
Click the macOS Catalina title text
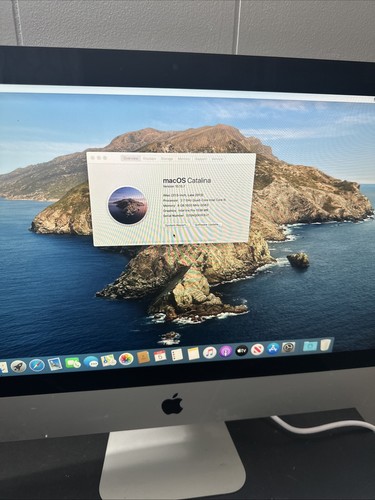[x=187, y=180]
